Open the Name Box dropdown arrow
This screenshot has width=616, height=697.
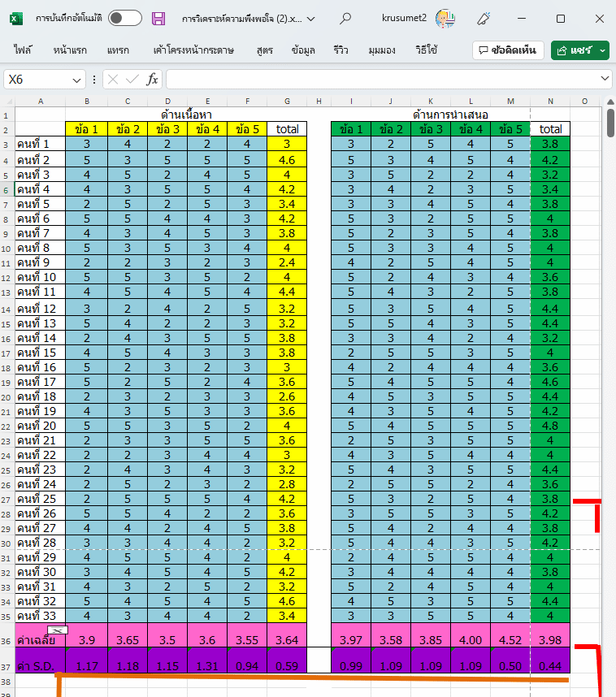click(x=76, y=80)
